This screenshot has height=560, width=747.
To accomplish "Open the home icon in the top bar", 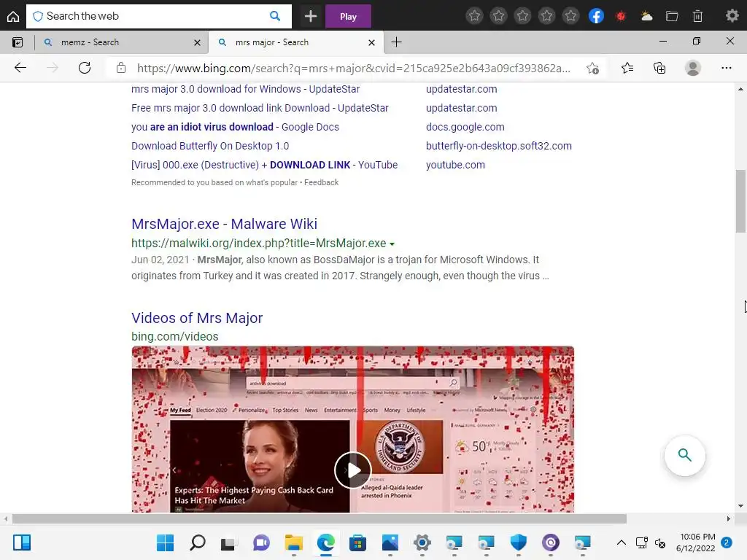I will (x=13, y=16).
